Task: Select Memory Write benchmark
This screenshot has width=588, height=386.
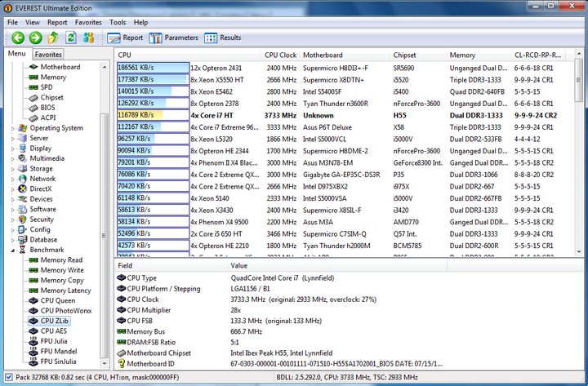Action: (x=62, y=270)
